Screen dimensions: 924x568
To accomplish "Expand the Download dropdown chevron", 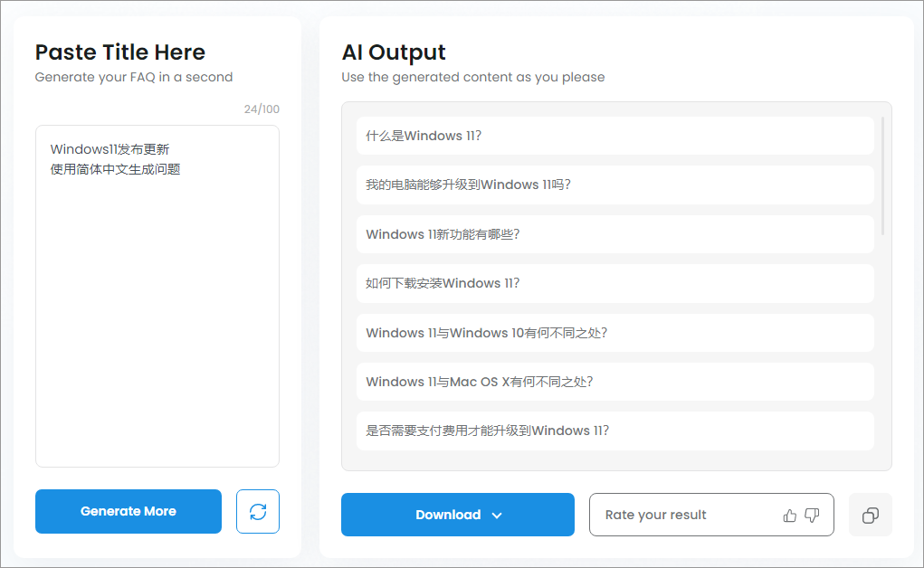I will (x=496, y=516).
